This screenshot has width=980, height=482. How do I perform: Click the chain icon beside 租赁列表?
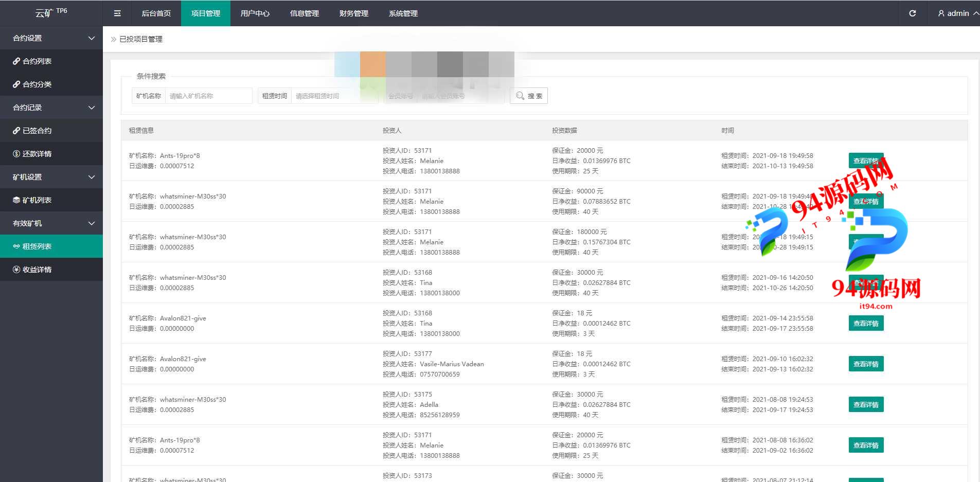pos(16,246)
